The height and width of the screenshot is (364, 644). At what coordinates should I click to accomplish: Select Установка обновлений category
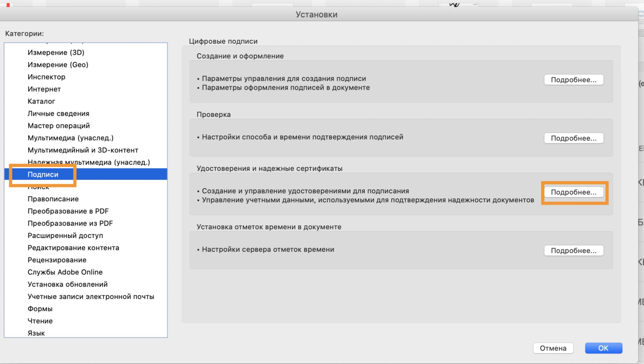[68, 284]
